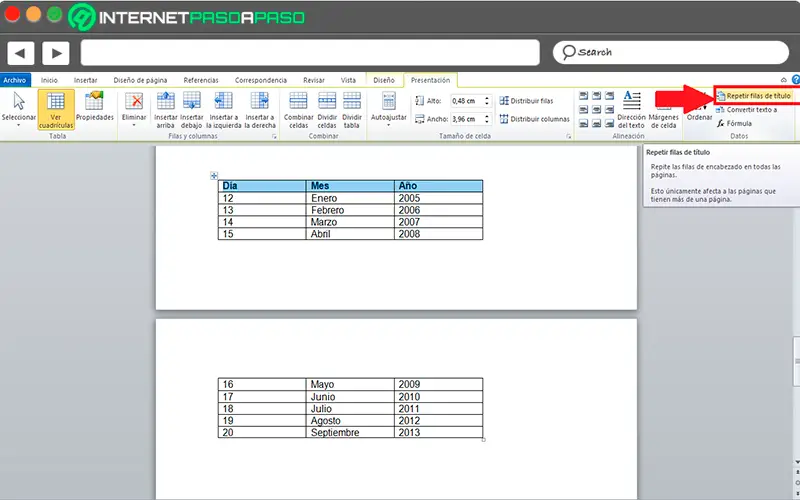Open table Propiedades dialog

coord(94,107)
